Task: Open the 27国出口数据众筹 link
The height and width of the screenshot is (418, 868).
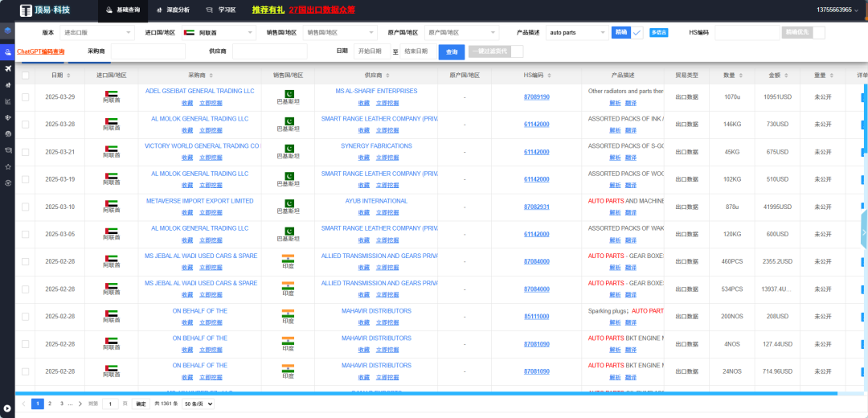Action: coord(322,10)
